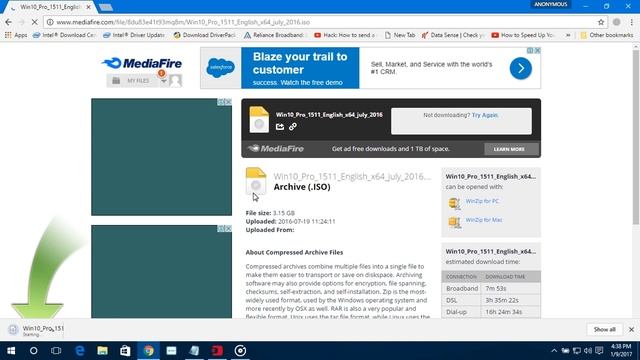The width and height of the screenshot is (640, 360).
Task: Open Windows Start menu
Action: [x=11, y=351]
